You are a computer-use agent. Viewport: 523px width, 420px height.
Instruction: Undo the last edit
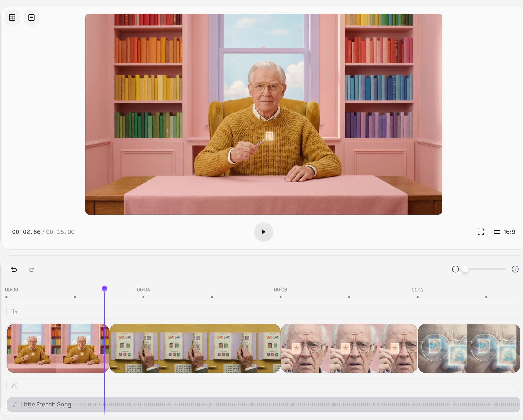[14, 269]
